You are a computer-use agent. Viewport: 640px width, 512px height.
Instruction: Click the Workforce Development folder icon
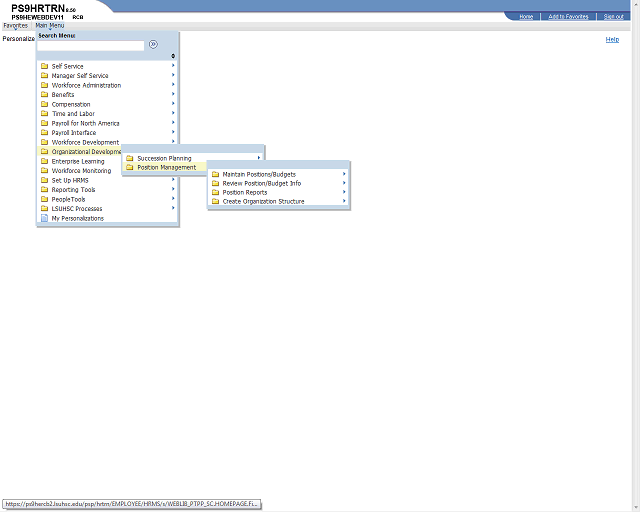point(44,142)
